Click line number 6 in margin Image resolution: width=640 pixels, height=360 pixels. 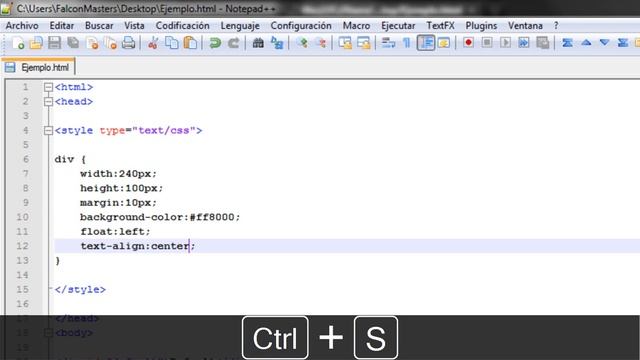(x=25, y=159)
